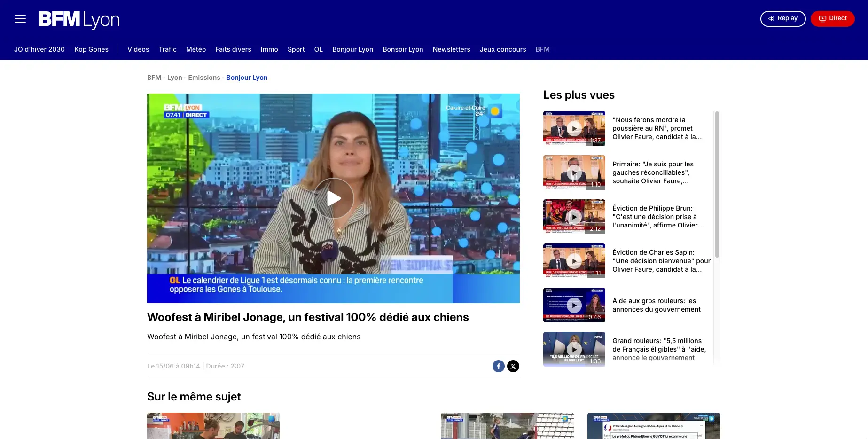Open JO d'hiver 2030 menu item
Image resolution: width=868 pixels, height=439 pixels.
(39, 49)
